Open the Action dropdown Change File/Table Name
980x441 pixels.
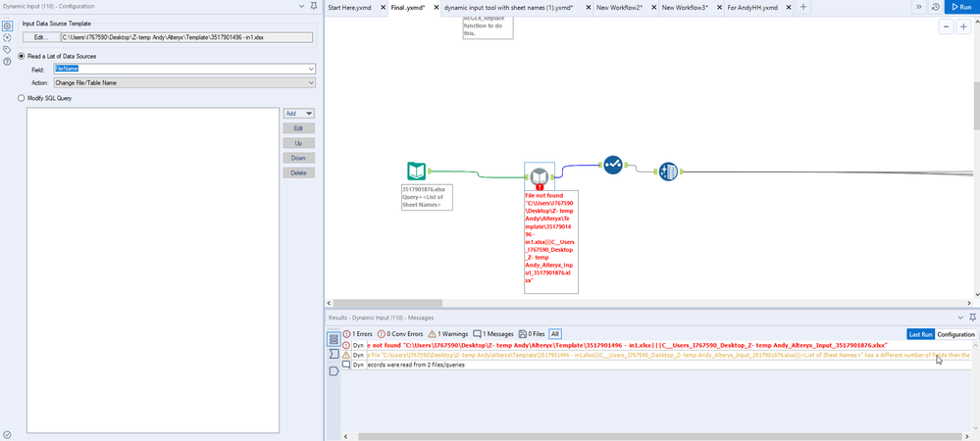click(x=184, y=82)
